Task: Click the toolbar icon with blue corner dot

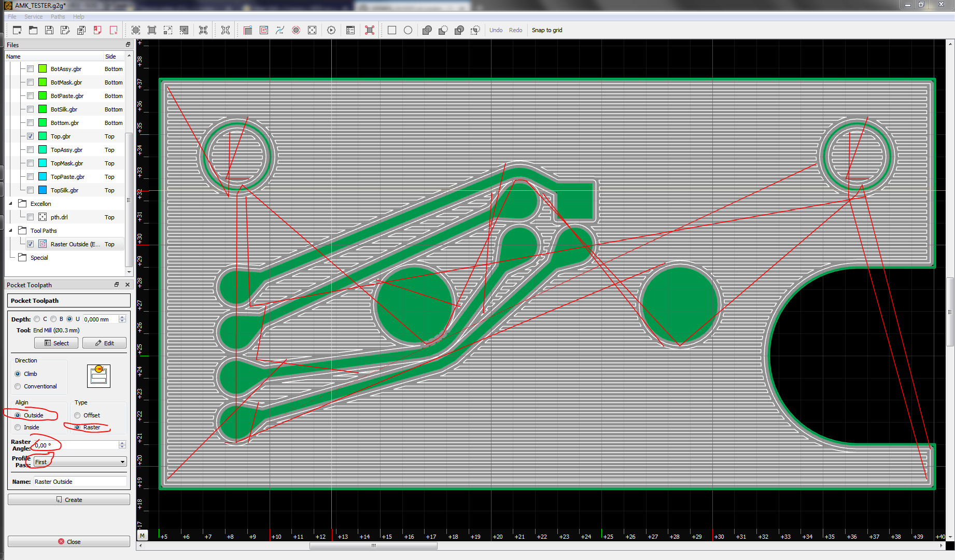Action: click(x=248, y=30)
